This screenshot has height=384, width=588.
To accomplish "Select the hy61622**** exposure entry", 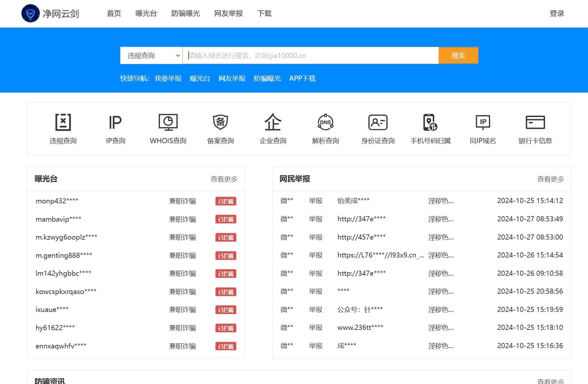I will click(55, 328).
